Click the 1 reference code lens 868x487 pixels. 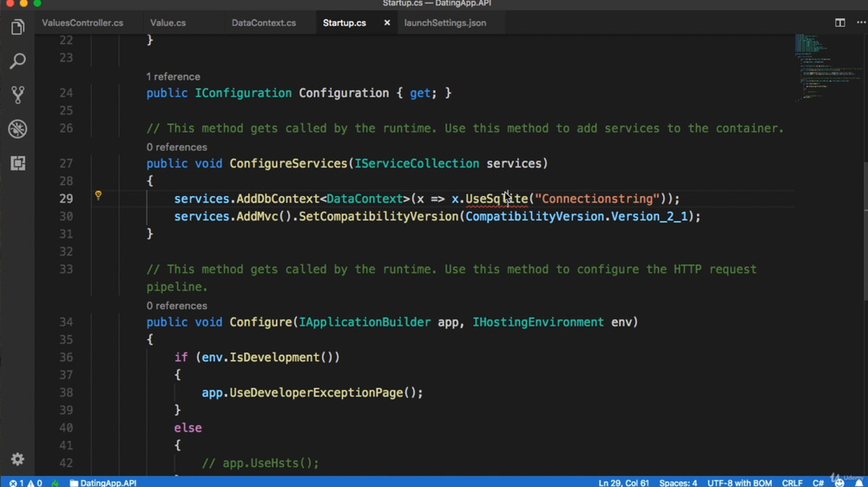click(174, 77)
